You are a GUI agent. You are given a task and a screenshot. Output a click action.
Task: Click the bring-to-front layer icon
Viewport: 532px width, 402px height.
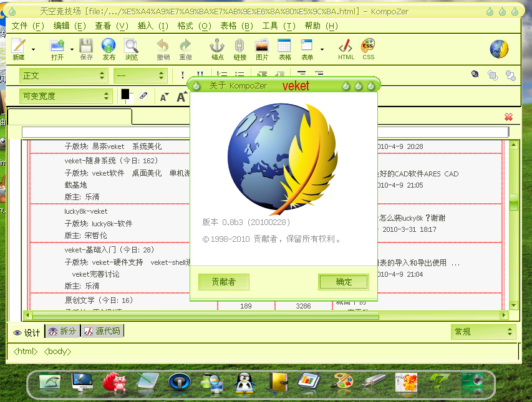(x=493, y=75)
